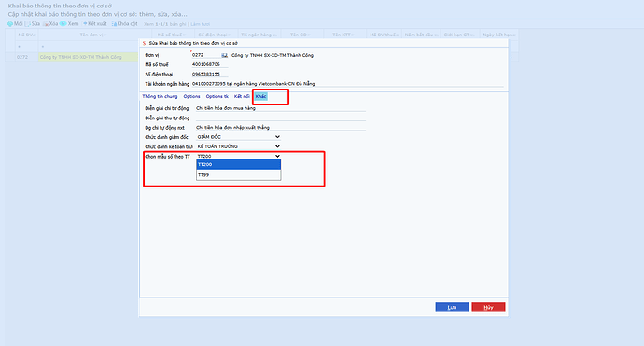Image resolution: width=644 pixels, height=346 pixels.
Task: Sort by Mã ĐV column header
Action: click(x=27, y=35)
